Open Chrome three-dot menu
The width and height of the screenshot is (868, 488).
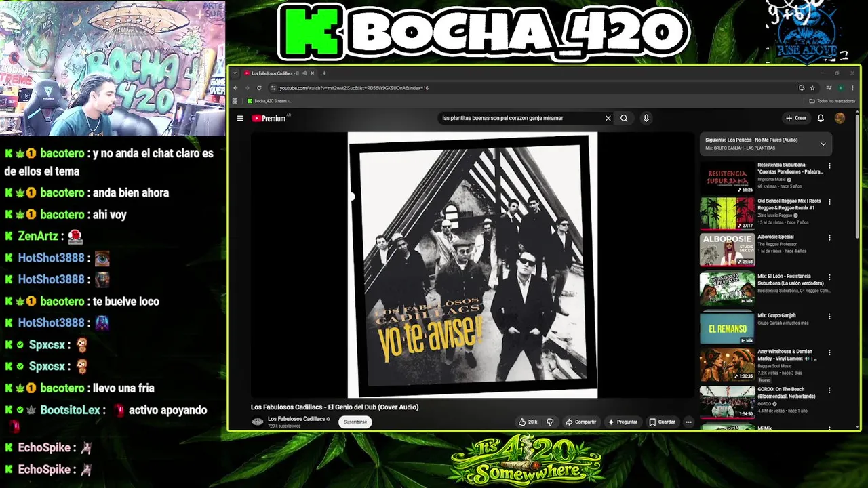click(852, 88)
